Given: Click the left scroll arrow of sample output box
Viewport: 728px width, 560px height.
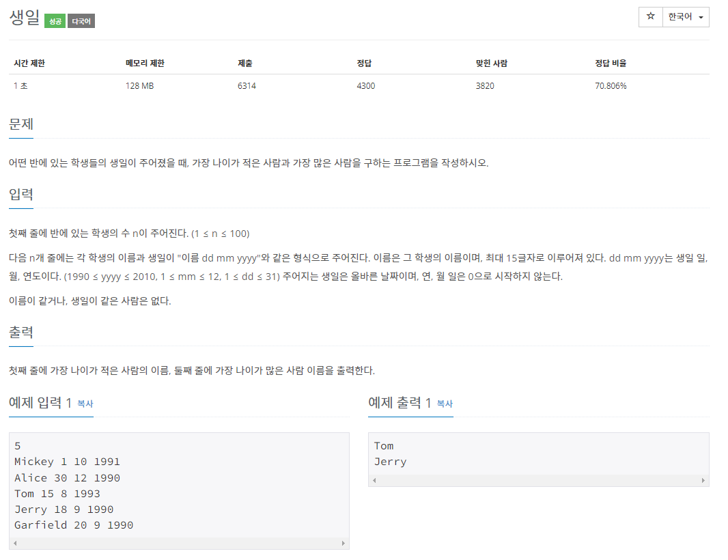Looking at the screenshot, I should coord(374,480).
